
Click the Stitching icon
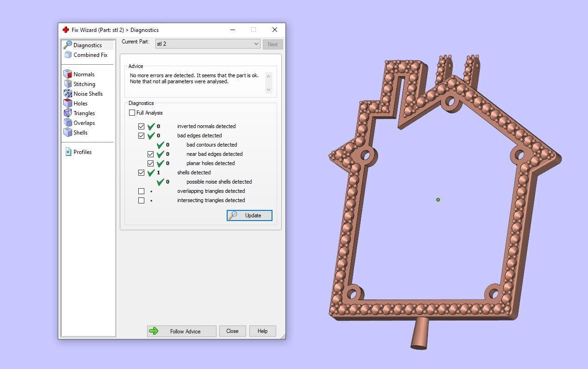[x=68, y=84]
